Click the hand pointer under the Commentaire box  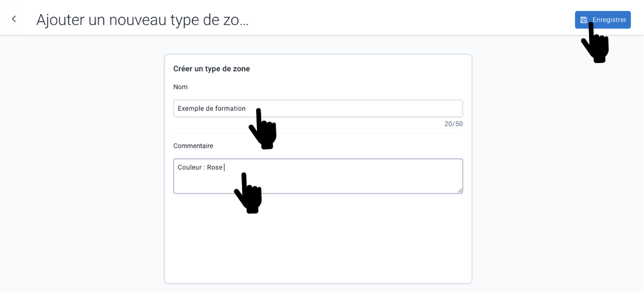[x=248, y=193]
